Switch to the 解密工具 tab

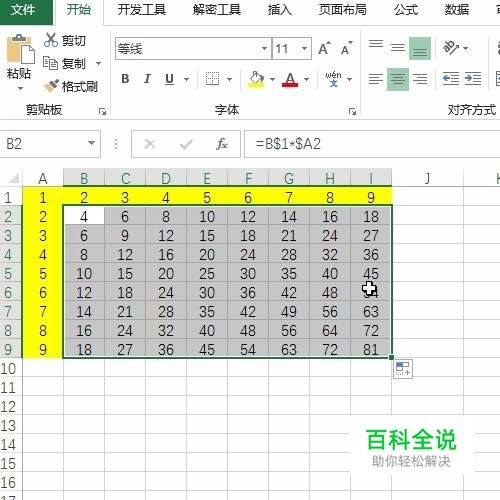(217, 10)
